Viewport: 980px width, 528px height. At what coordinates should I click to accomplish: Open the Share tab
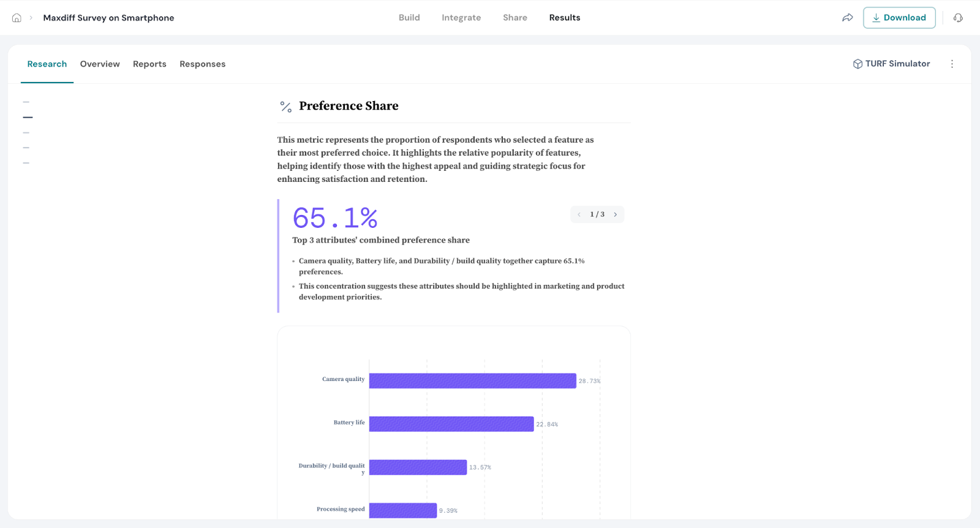[x=514, y=18]
